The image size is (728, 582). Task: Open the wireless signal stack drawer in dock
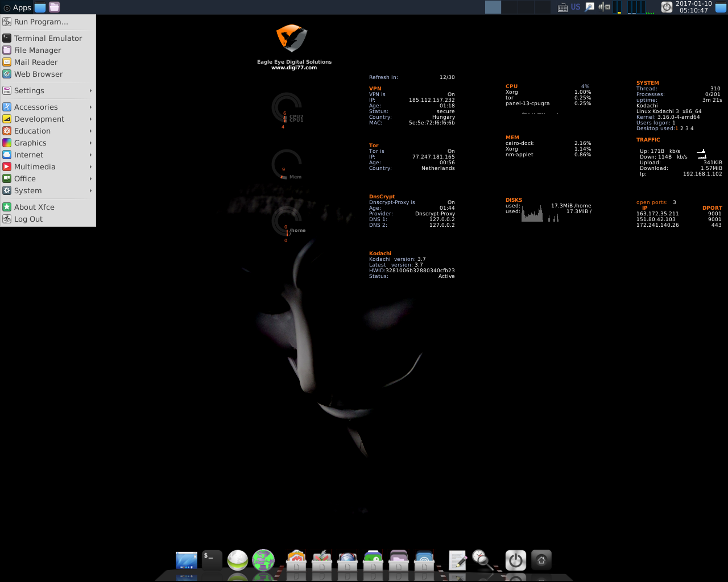(424, 560)
